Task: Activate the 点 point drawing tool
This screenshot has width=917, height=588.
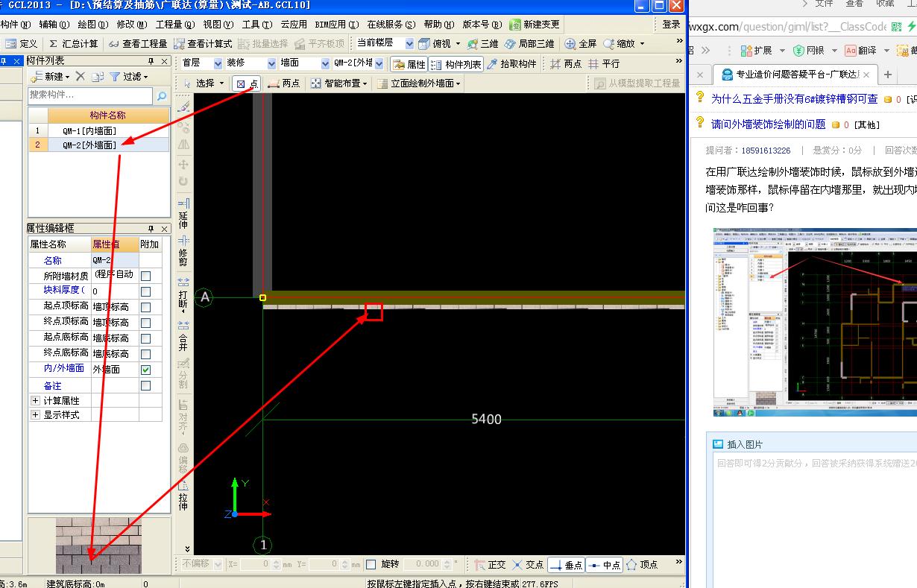Action: coord(246,83)
